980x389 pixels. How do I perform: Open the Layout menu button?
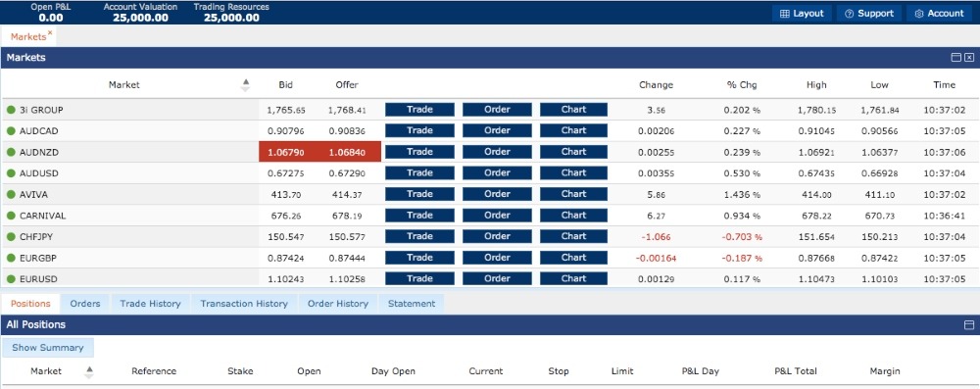click(x=802, y=13)
